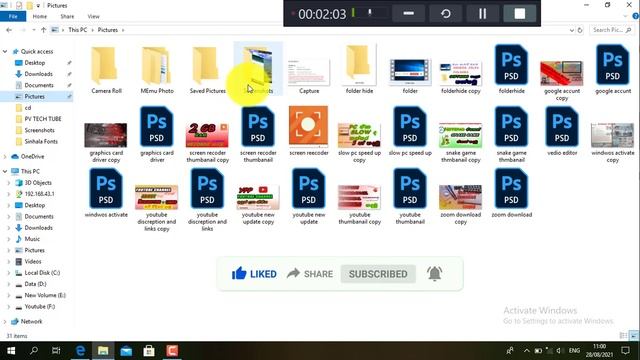Click the thumbs up LIKED button
This screenshot has height=360, width=640.
tap(254, 274)
